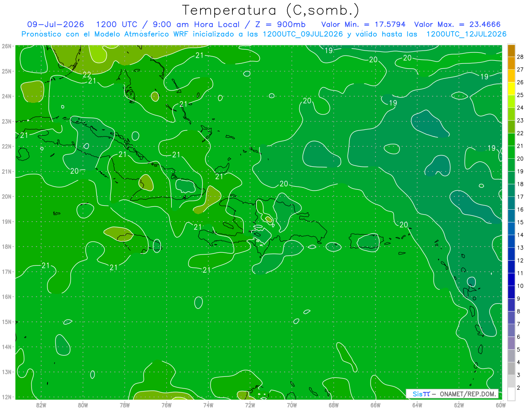Click the validity time "1200UTC_12JUL2026"

pyautogui.click(x=466, y=34)
